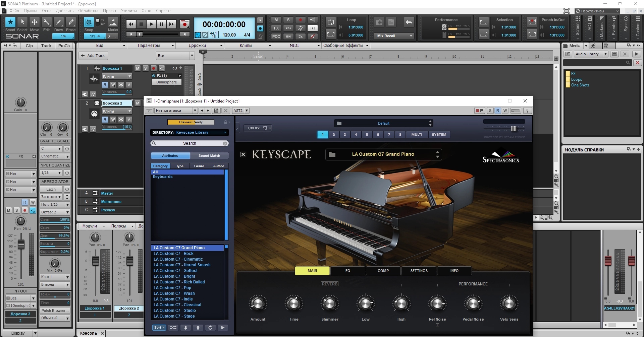Toggle input echo on Дорожка 1
This screenshot has width=644, height=337.
[x=162, y=68]
